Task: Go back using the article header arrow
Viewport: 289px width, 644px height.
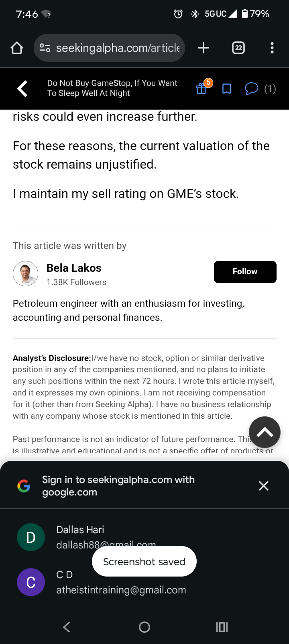Action: pos(22,89)
